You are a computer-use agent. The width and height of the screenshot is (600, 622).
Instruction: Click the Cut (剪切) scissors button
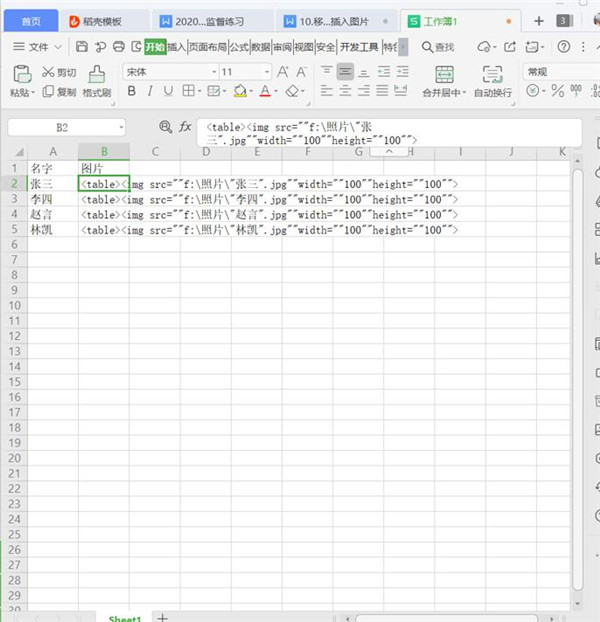(59, 72)
